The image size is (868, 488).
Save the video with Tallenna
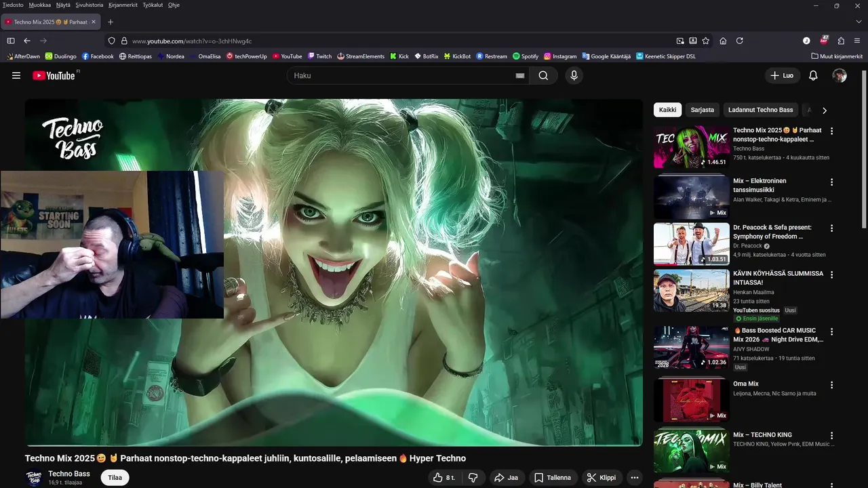tap(553, 478)
